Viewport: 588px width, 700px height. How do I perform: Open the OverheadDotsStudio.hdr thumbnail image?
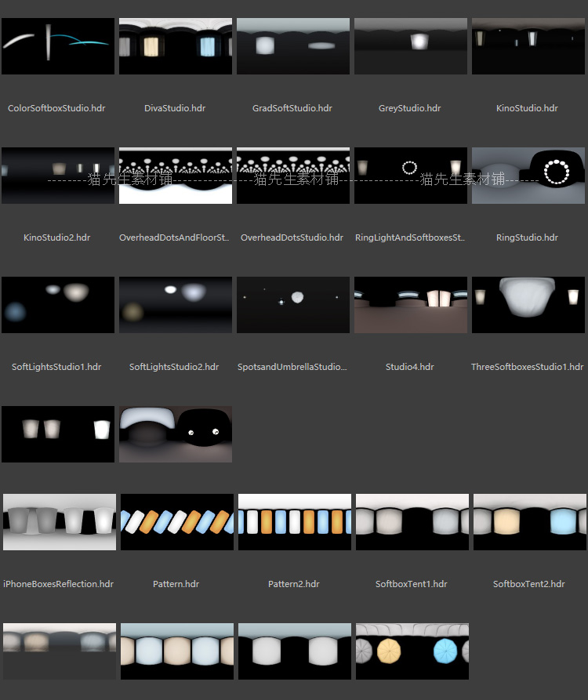point(293,176)
